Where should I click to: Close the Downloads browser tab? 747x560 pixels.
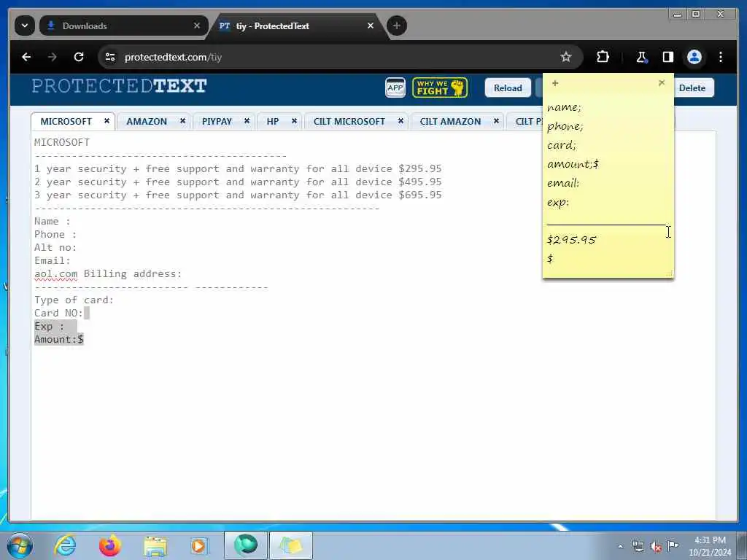[197, 26]
